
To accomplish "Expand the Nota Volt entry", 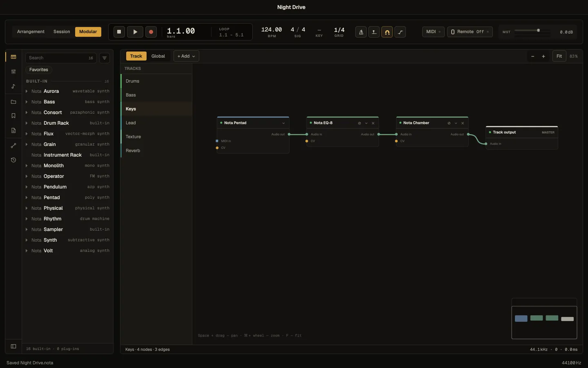I will (x=27, y=251).
